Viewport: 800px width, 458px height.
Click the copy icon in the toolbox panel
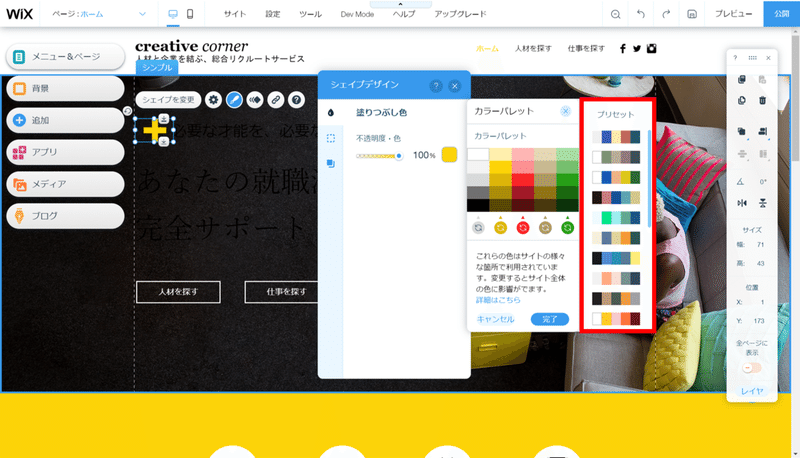point(742,79)
